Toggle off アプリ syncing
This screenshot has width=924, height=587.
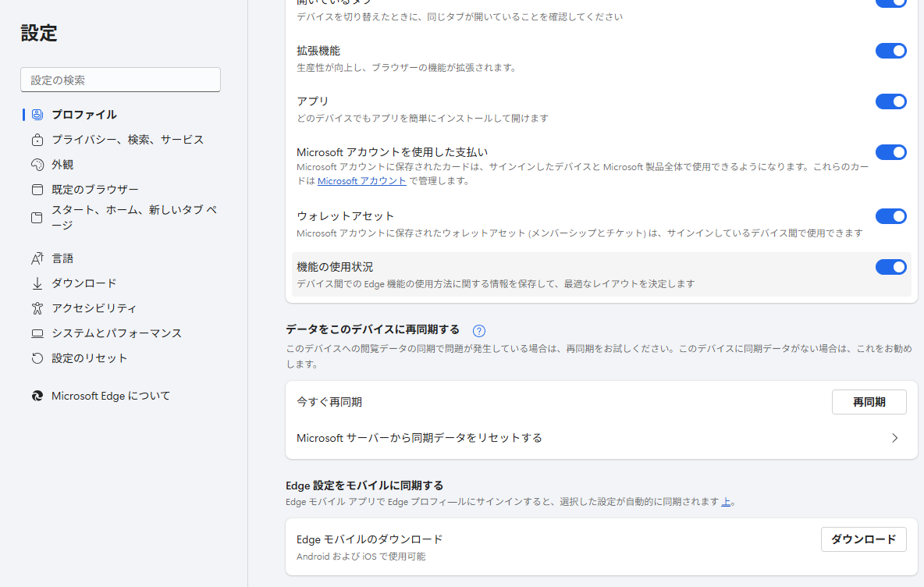pyautogui.click(x=890, y=101)
